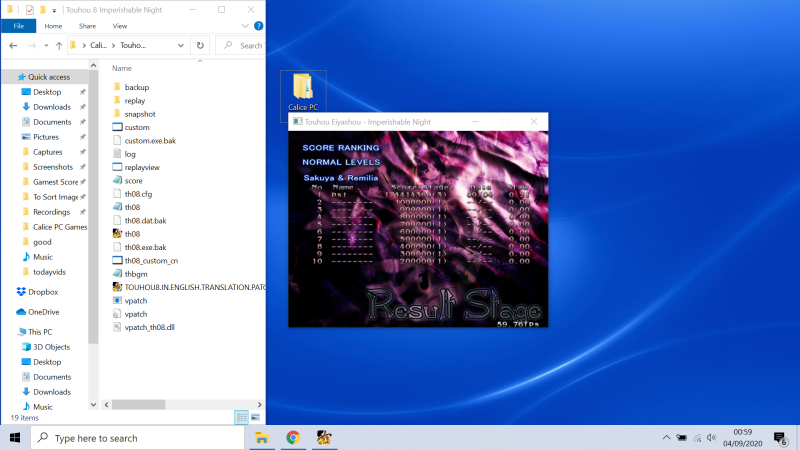Open File Explorer from taskbar
This screenshot has height=450, width=800.
click(x=262, y=438)
